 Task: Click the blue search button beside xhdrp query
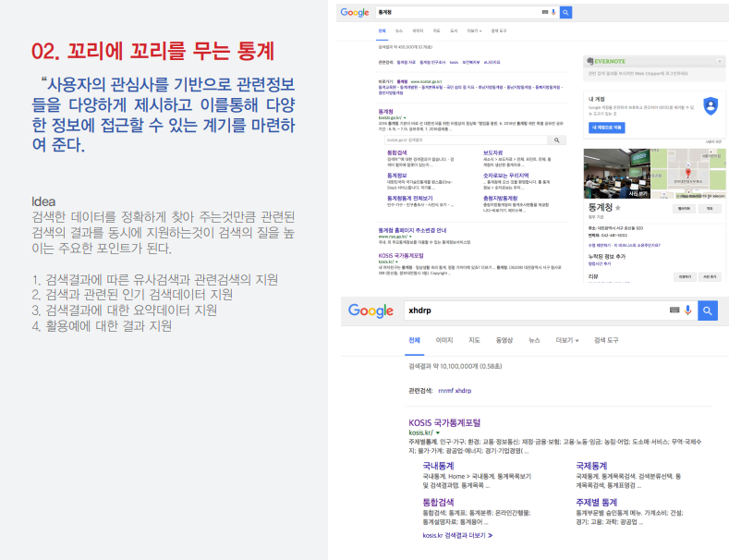pyautogui.click(x=708, y=310)
